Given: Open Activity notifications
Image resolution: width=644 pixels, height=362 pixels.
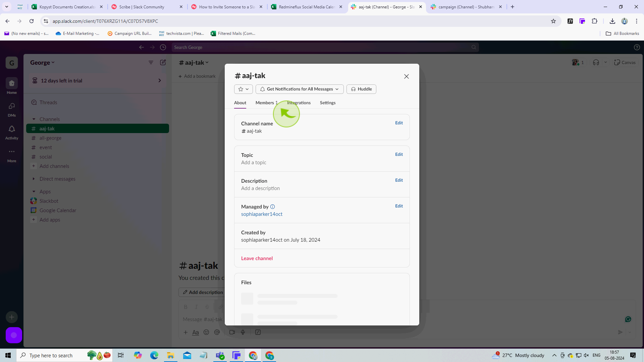Looking at the screenshot, I should pos(12,132).
